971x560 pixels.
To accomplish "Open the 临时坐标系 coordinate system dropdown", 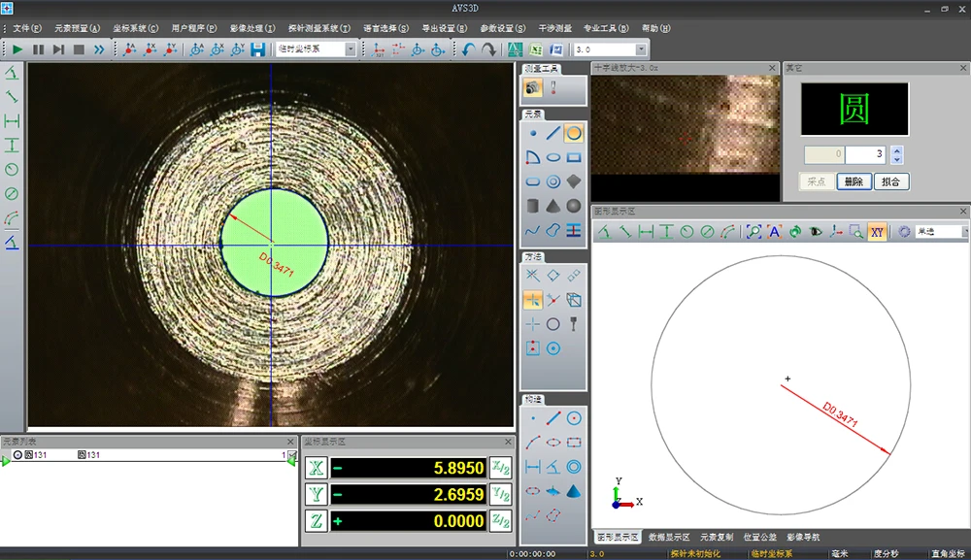I will pos(350,49).
